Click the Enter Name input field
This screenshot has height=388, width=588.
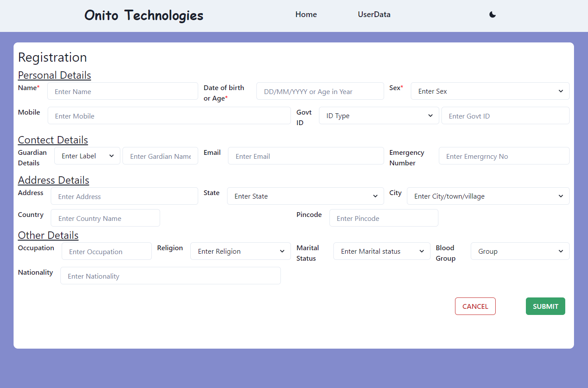coord(122,91)
